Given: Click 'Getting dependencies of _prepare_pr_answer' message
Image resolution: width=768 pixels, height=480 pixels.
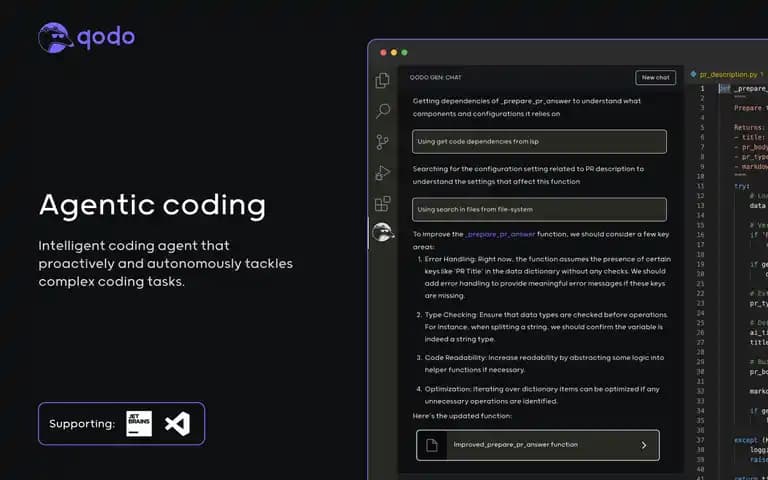Looking at the screenshot, I should coord(527,107).
